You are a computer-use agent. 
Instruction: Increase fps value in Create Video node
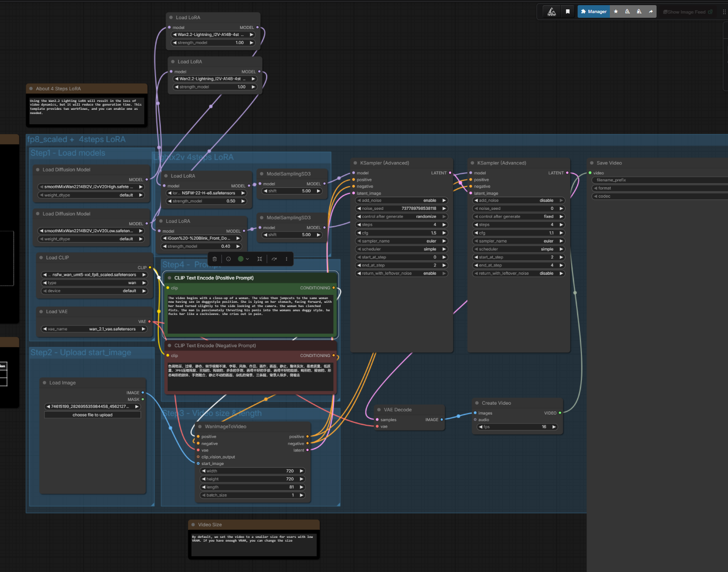(554, 427)
